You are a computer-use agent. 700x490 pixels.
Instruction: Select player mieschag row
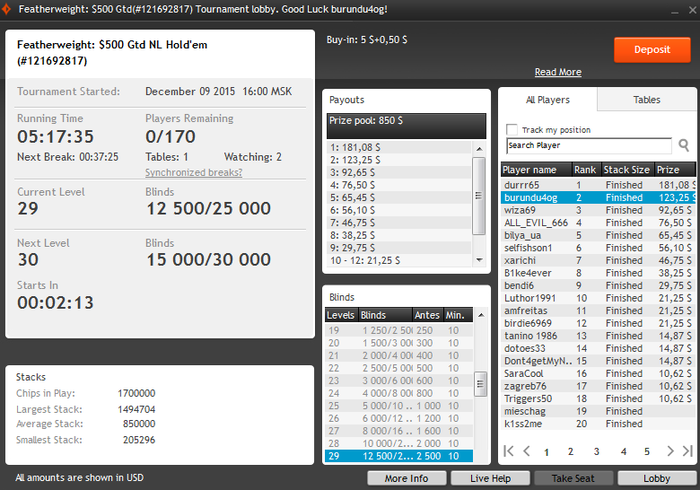[598, 411]
